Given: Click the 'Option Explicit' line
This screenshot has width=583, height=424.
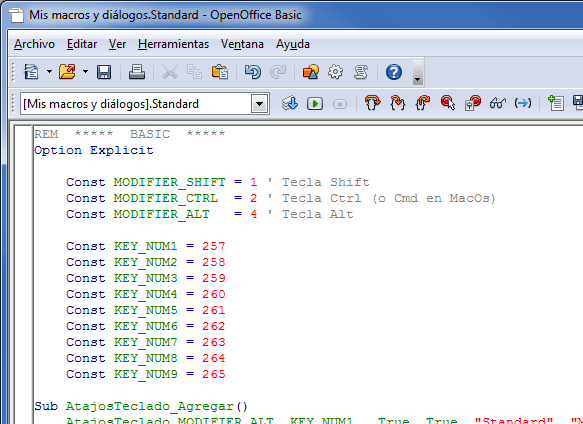Looking at the screenshot, I should [94, 150].
